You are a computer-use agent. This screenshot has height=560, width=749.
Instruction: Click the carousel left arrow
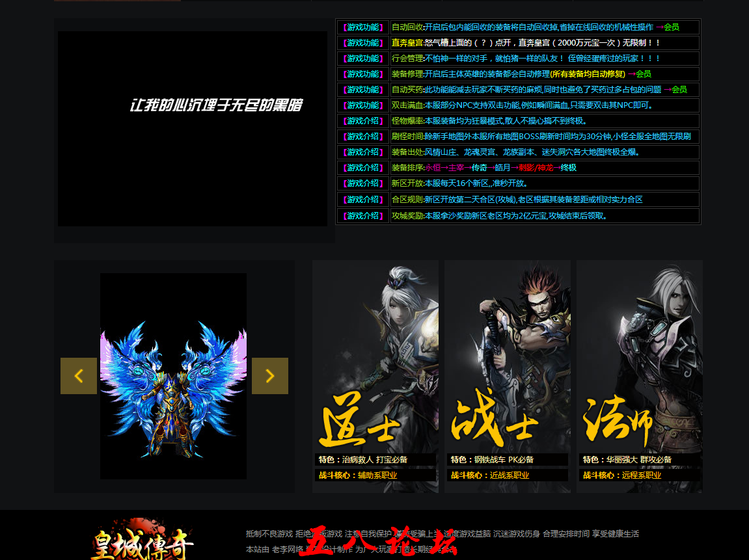[x=79, y=375]
